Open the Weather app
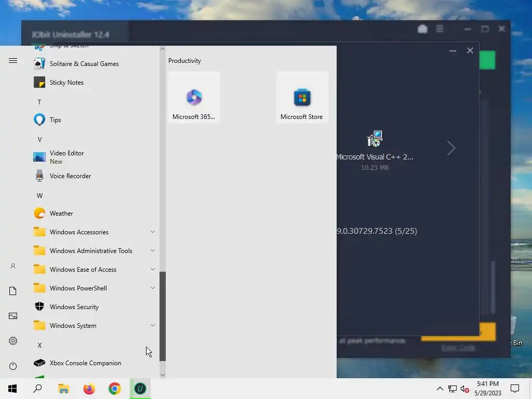Image resolution: width=532 pixels, height=399 pixels. coord(95,214)
